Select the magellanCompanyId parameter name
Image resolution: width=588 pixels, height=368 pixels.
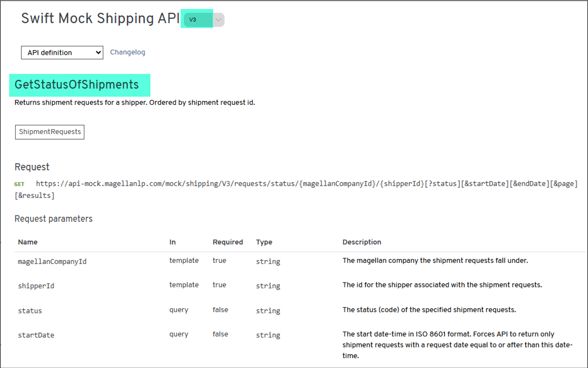(52, 262)
